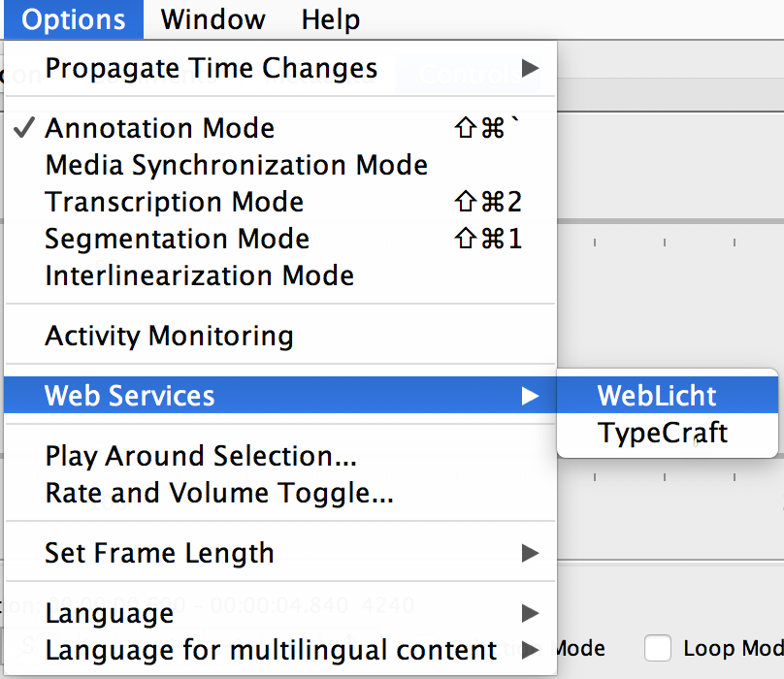Expand Propagate Time Changes submenu
The image size is (784, 679).
click(280, 68)
